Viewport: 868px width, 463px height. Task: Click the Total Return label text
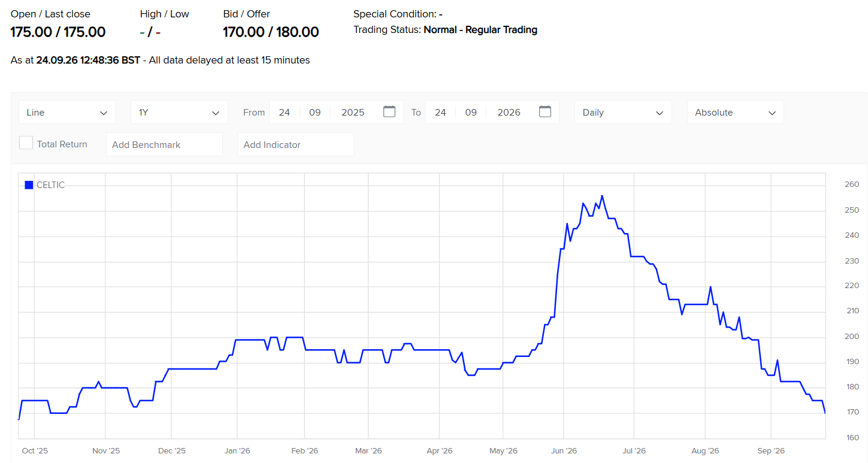click(62, 144)
